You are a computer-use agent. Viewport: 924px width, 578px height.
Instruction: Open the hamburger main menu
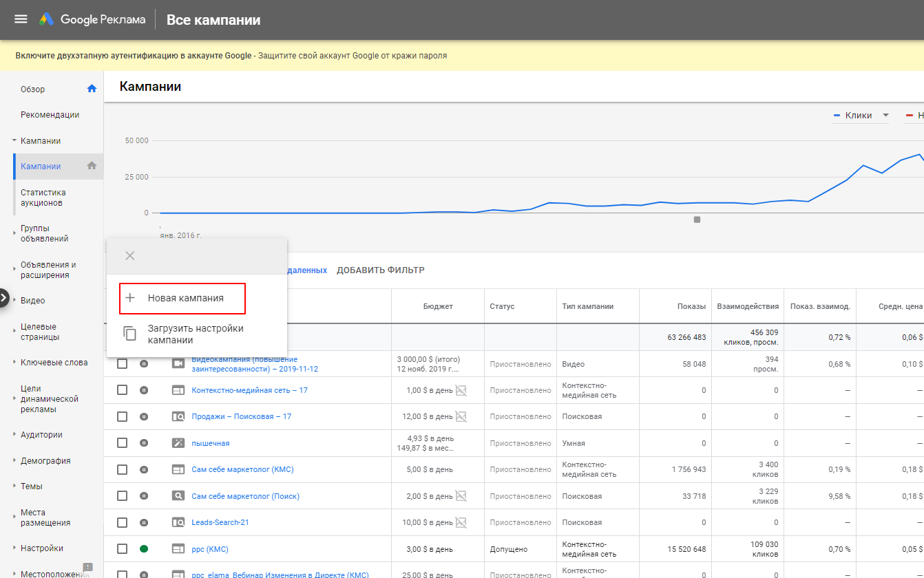[21, 19]
